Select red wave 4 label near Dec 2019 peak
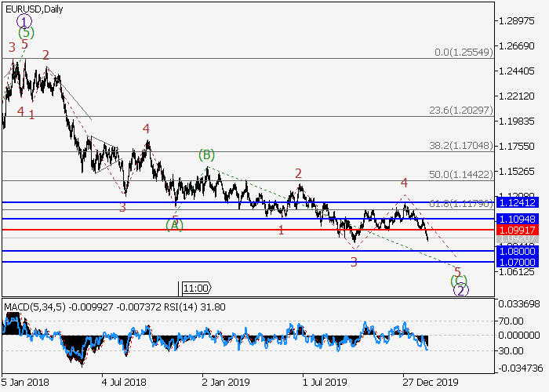Screen dimensions: 549x392 coord(405,183)
